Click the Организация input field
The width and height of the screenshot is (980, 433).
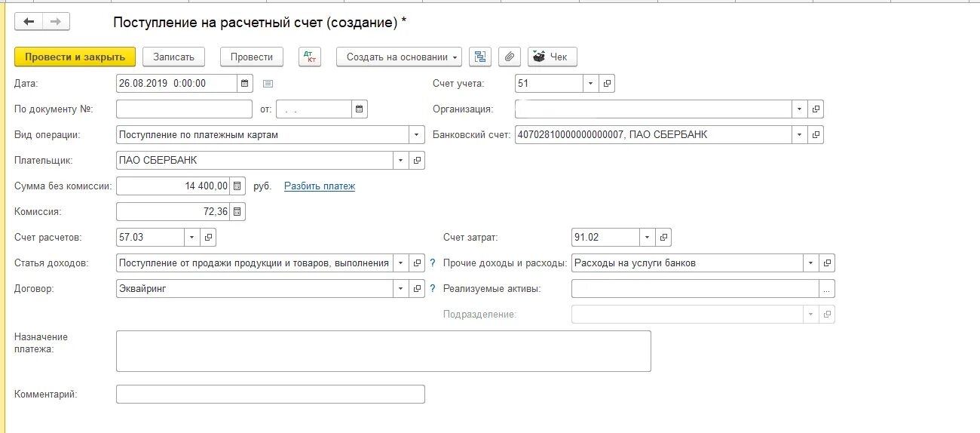(654, 109)
